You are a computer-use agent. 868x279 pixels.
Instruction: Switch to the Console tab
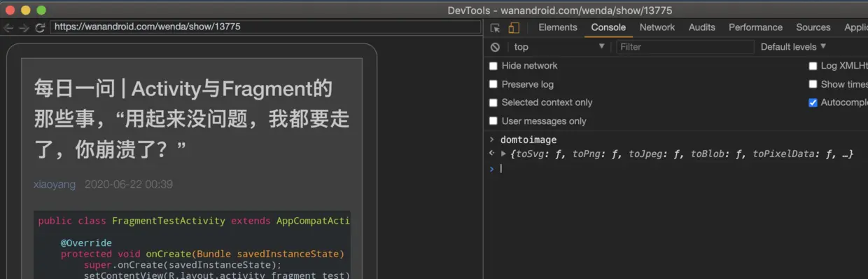(x=608, y=27)
